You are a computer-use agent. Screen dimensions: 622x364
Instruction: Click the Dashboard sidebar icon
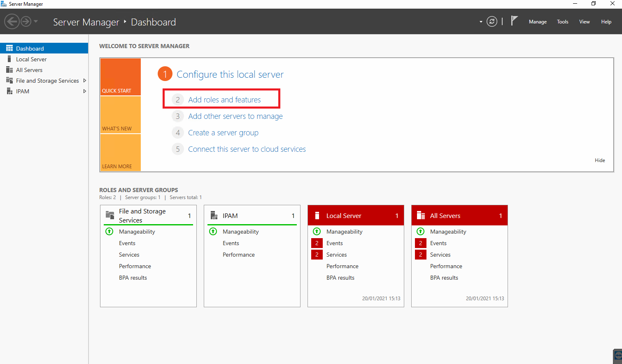(9, 48)
